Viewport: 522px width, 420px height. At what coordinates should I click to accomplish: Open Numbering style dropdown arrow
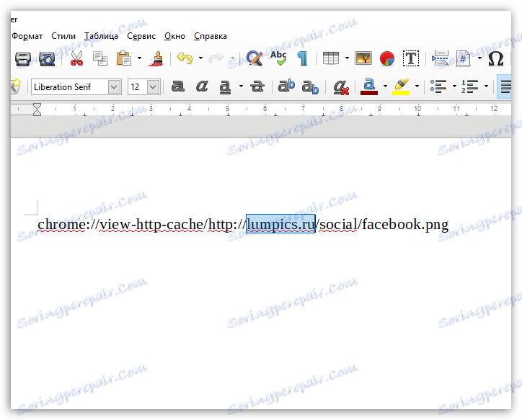point(486,86)
